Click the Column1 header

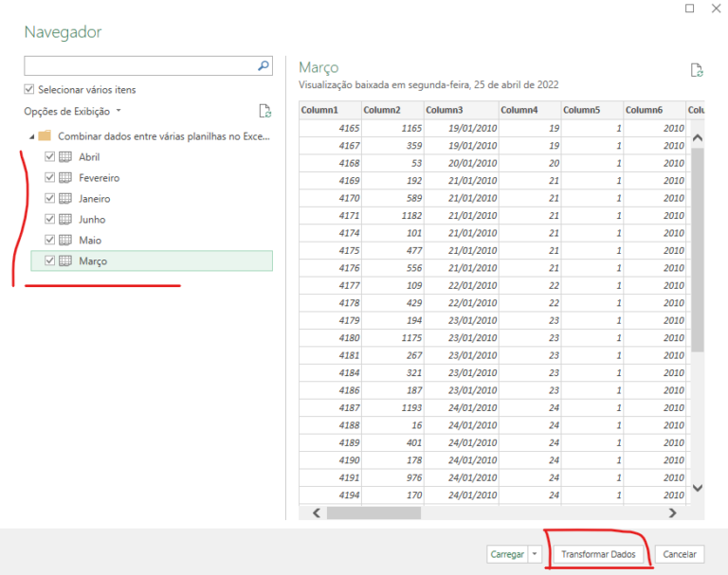[330, 110]
